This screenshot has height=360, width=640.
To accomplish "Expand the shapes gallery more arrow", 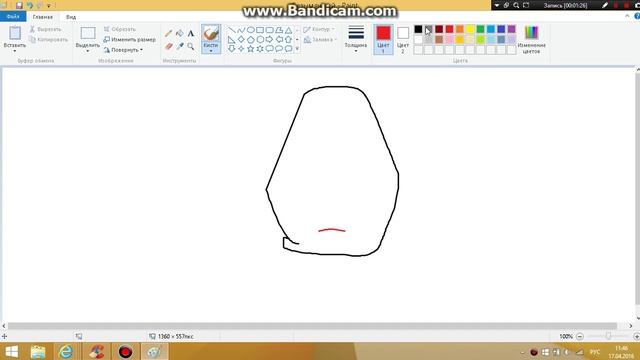I will pos(297,49).
